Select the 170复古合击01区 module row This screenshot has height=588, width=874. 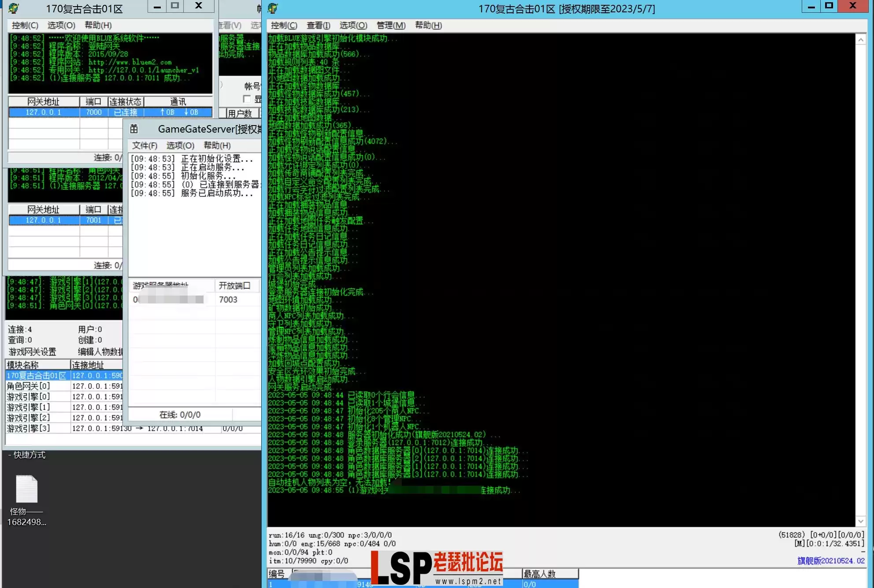click(x=64, y=376)
